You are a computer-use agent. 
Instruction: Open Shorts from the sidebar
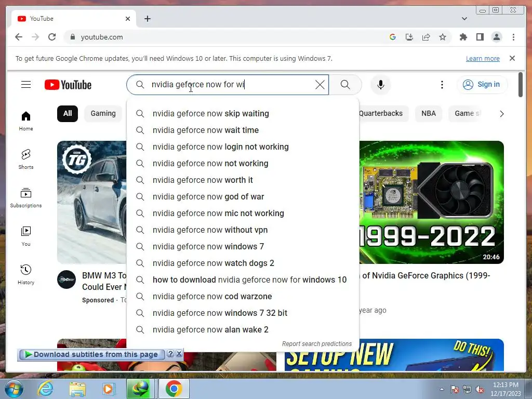[26, 159]
